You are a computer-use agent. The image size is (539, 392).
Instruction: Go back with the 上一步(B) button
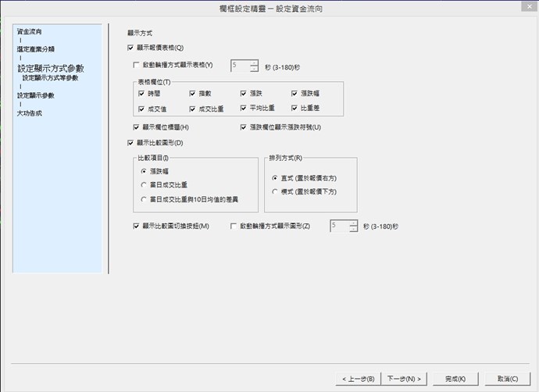tap(359, 379)
